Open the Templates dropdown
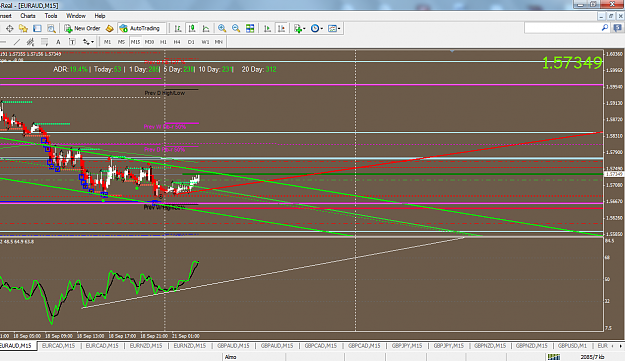 click(334, 28)
